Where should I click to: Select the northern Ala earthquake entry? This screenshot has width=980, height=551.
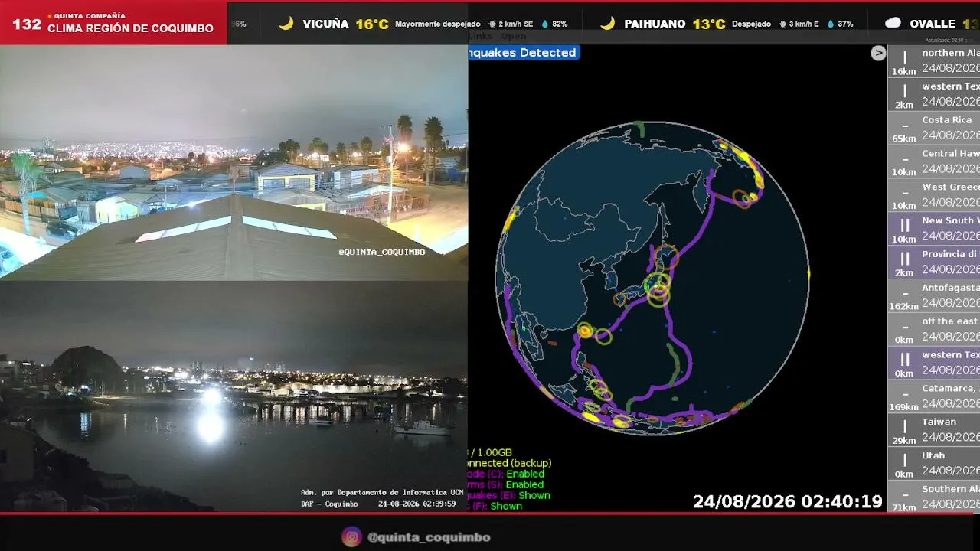tap(934, 61)
